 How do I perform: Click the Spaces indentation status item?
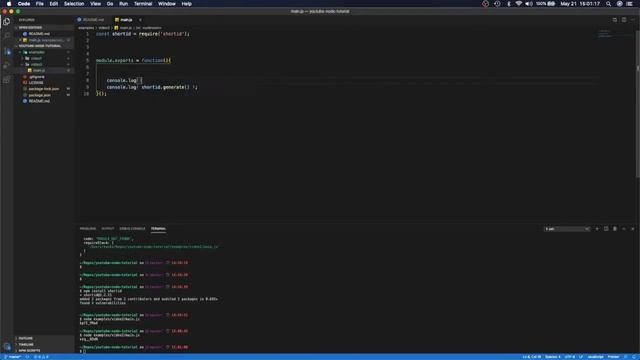coord(553,357)
